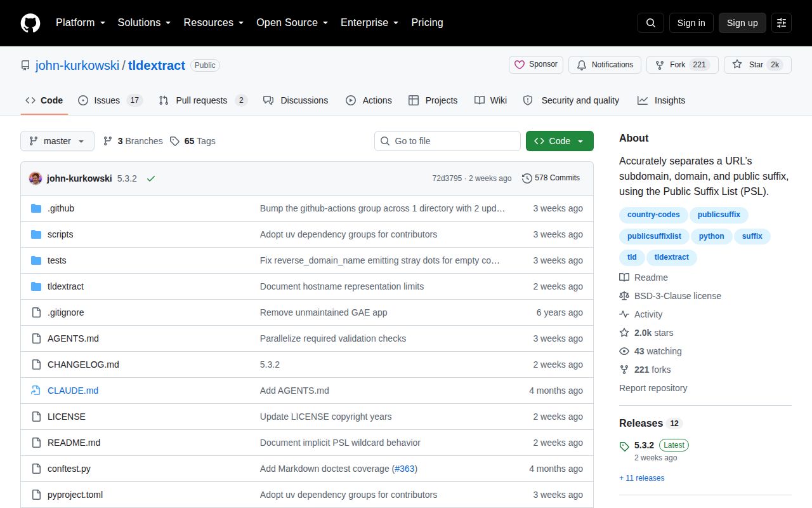The image size is (812, 508).
Task: Select the publicsuffixlist topic tag
Action: pyautogui.click(x=654, y=236)
